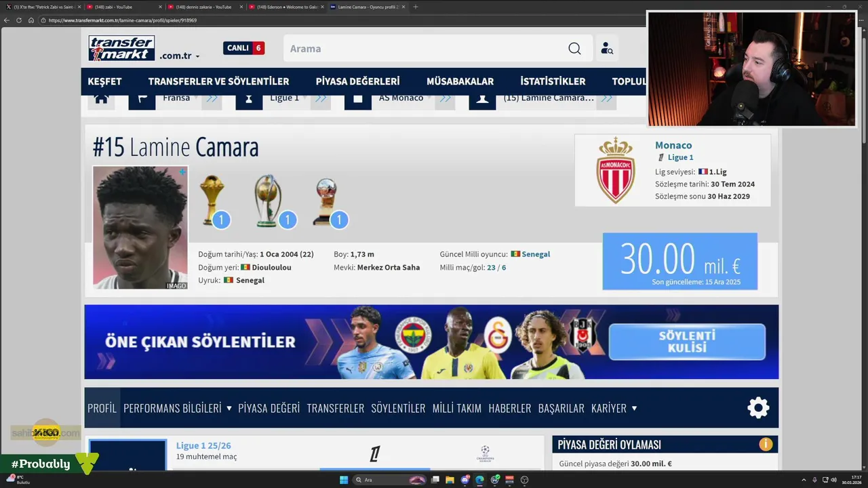The width and height of the screenshot is (868, 488).
Task: Open the Ligue 1 link under Monaco
Action: (680, 157)
